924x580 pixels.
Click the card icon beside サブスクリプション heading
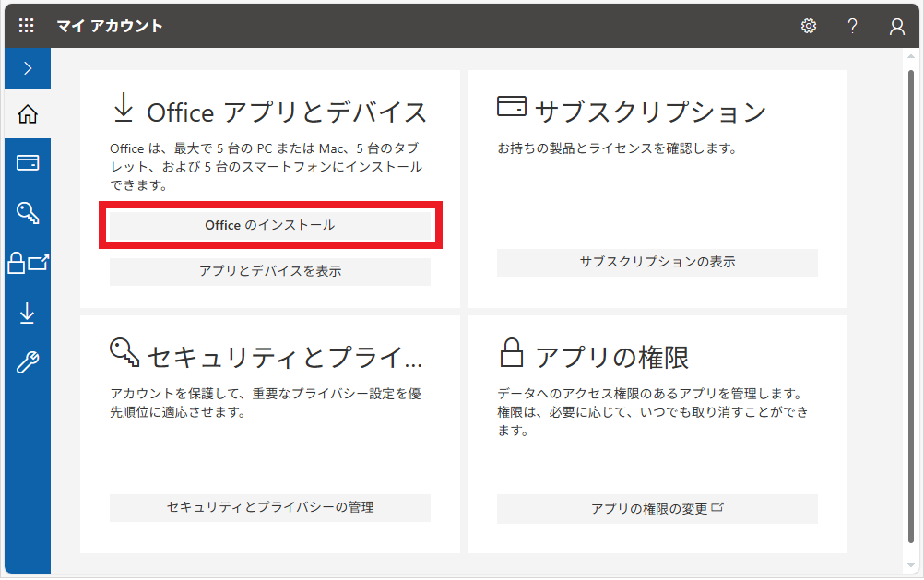[512, 106]
